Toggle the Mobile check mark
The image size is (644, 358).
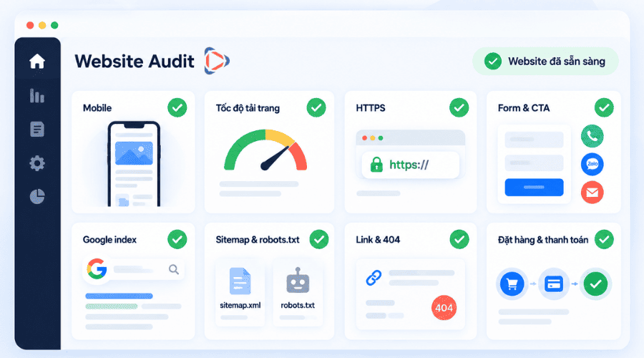click(x=177, y=107)
